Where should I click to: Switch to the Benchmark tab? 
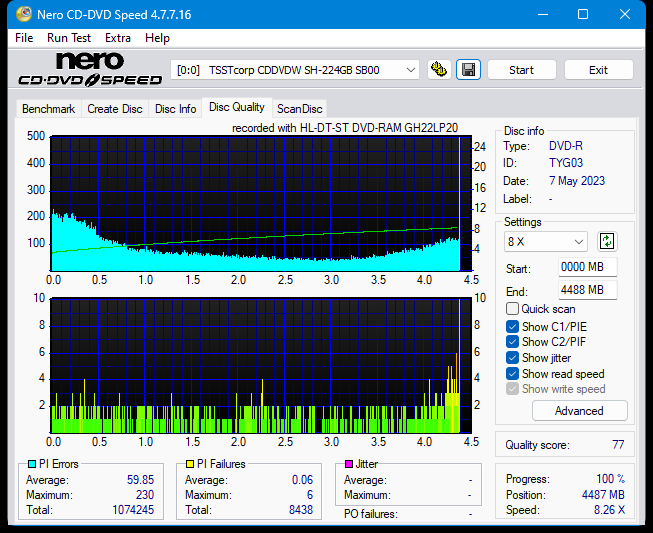pyautogui.click(x=48, y=109)
